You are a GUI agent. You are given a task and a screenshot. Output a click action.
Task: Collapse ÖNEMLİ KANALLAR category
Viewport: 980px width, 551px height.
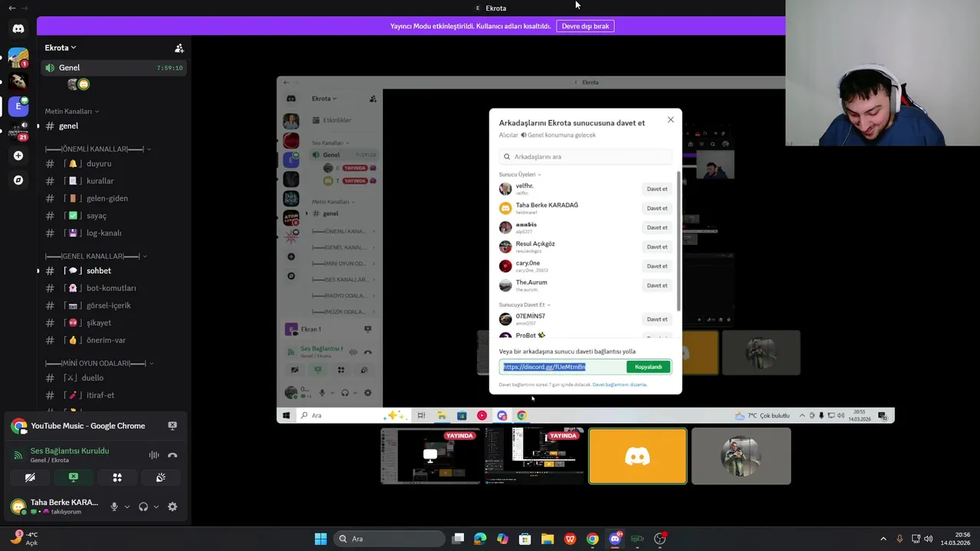(x=97, y=149)
